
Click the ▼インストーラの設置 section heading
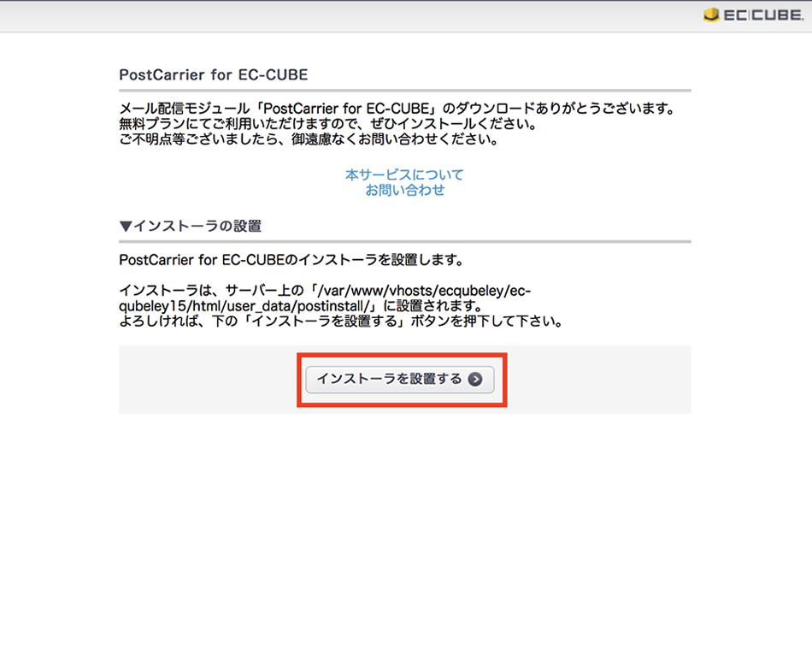(190, 226)
